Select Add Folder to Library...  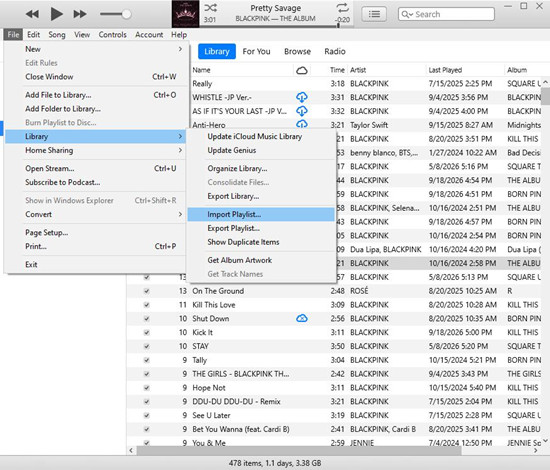click(95, 109)
